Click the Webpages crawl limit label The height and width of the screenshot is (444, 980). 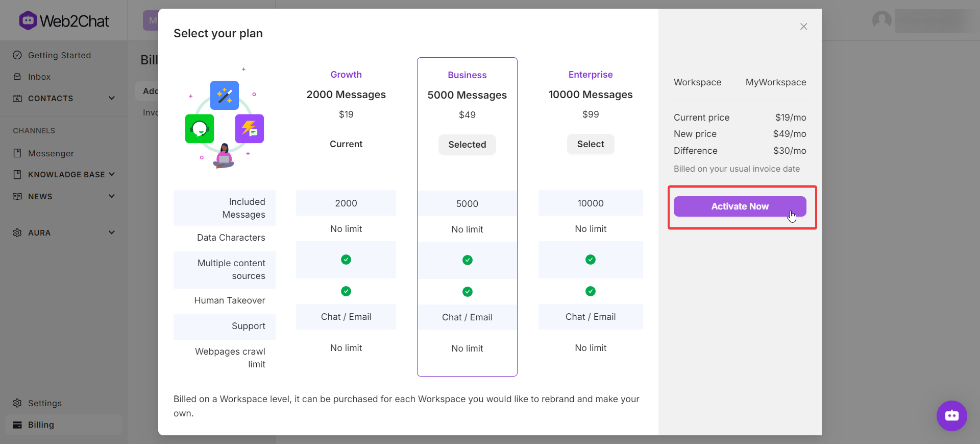tap(230, 358)
